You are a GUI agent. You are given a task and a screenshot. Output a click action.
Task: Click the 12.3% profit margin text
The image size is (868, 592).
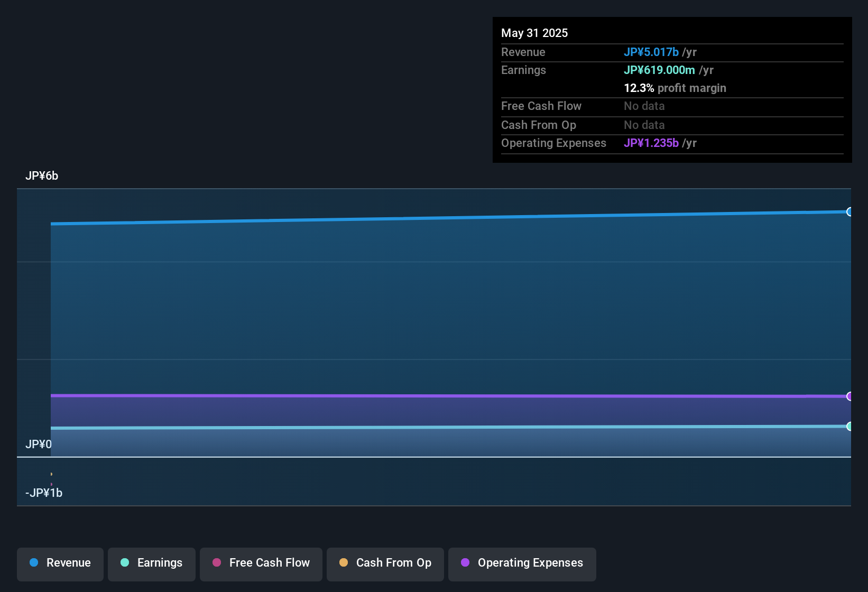click(x=675, y=88)
